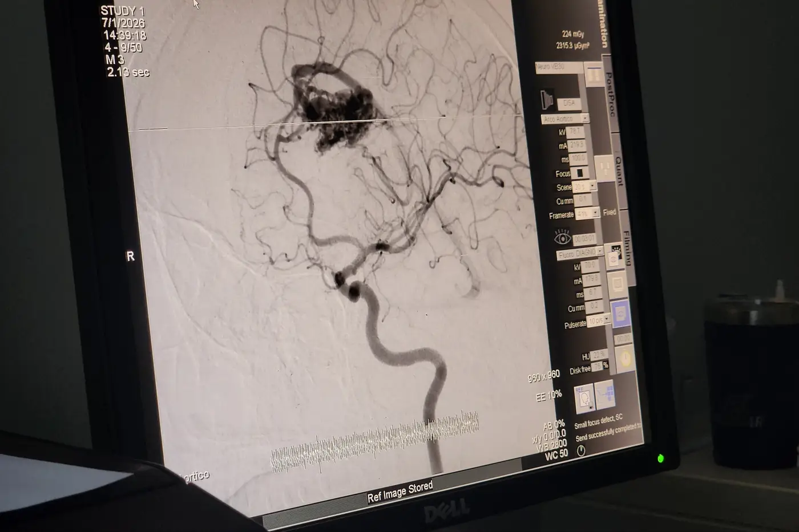Click the image layout grid icon

click(x=604, y=393)
